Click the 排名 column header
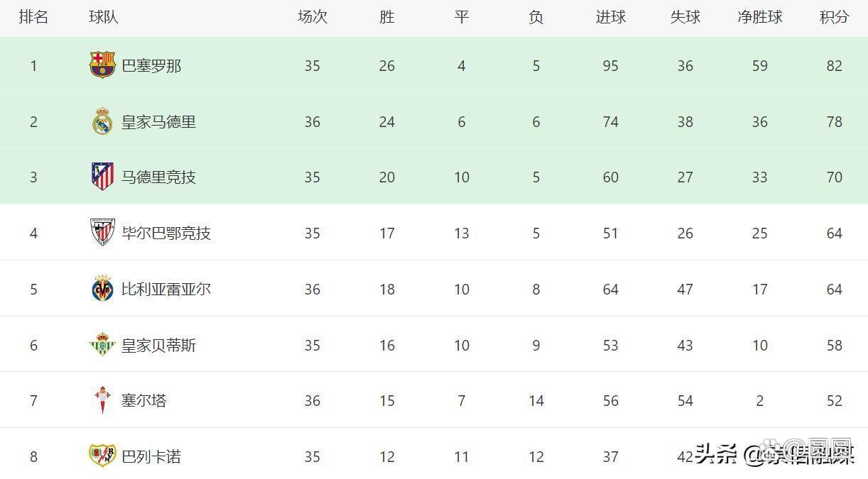The height and width of the screenshot is (479, 868). point(33,17)
